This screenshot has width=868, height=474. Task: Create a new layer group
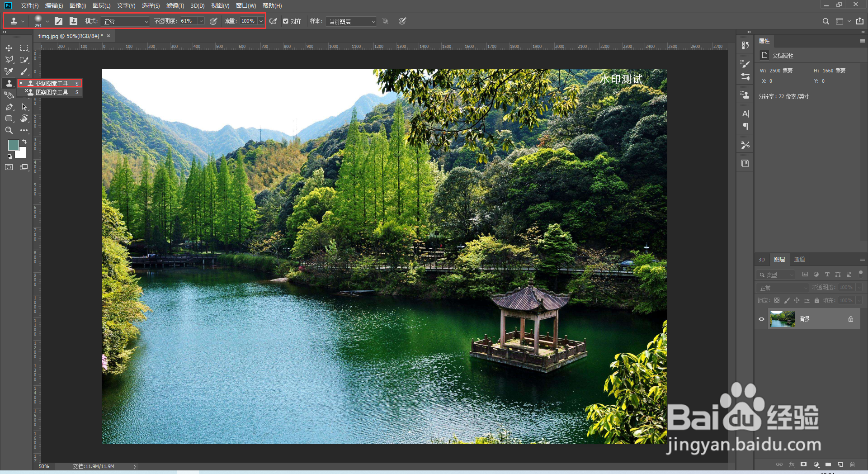click(828, 464)
